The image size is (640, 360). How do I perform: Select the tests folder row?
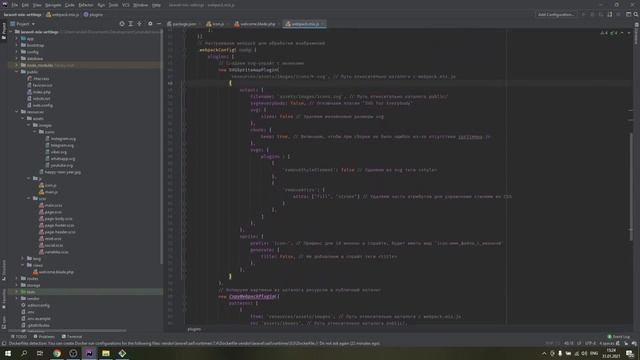tap(85, 292)
